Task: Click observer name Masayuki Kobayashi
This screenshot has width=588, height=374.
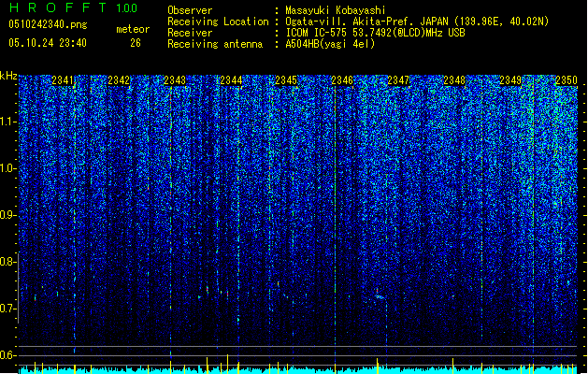Action: [x=336, y=10]
